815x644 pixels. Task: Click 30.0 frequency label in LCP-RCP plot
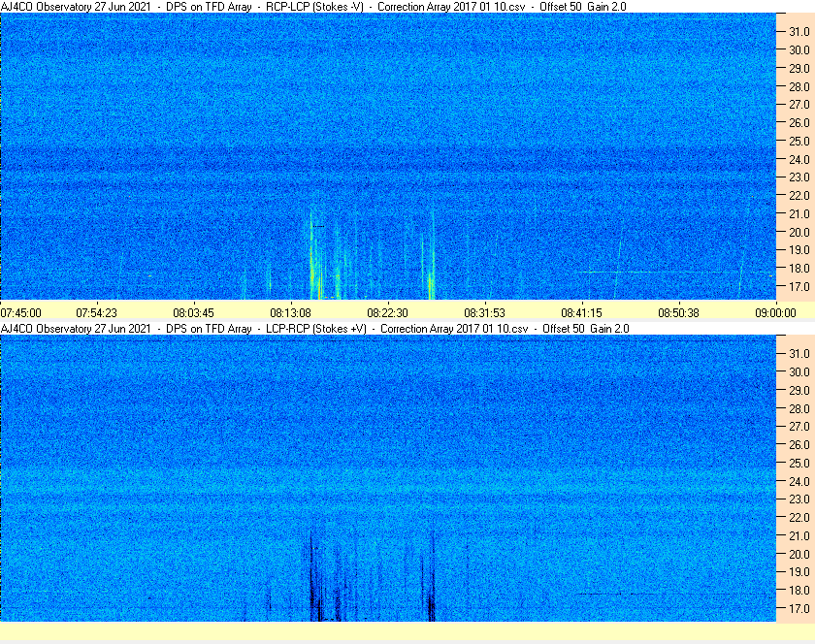[x=799, y=371]
